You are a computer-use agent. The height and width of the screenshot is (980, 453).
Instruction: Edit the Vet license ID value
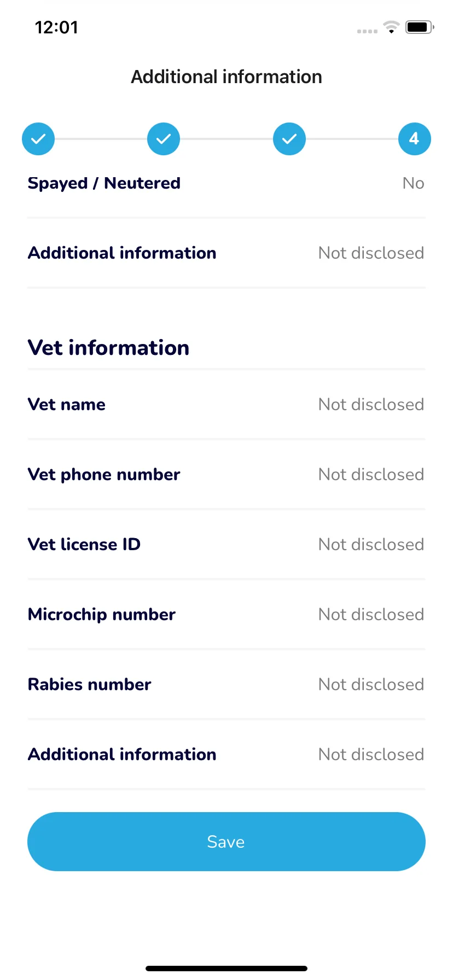371,545
